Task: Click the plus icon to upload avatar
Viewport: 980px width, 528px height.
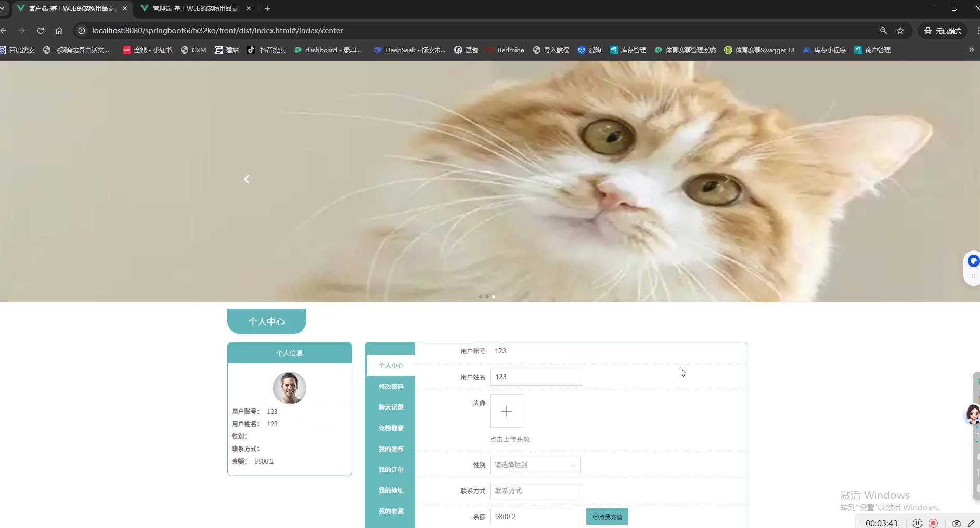Action: click(x=506, y=411)
